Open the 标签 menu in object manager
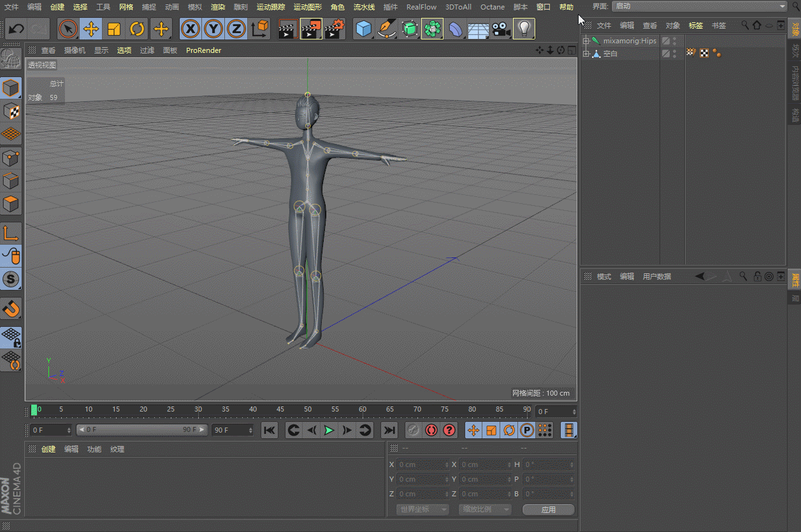 [695, 25]
